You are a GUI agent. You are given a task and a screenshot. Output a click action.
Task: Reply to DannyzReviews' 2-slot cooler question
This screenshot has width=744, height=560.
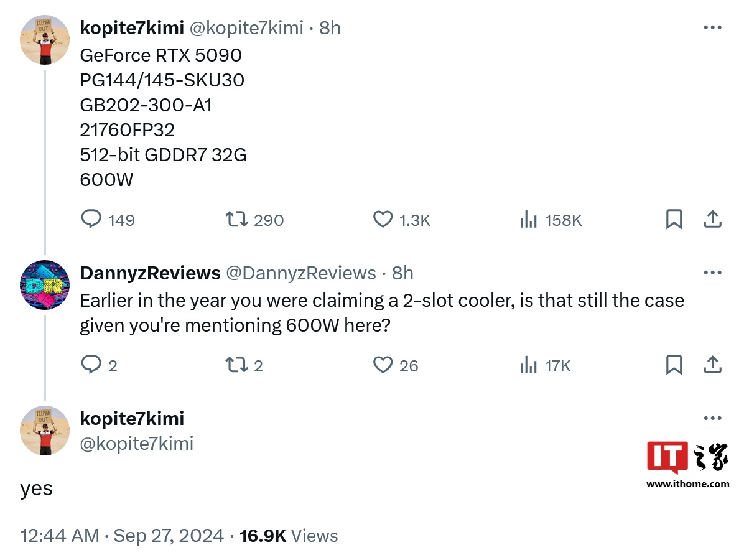pyautogui.click(x=91, y=365)
